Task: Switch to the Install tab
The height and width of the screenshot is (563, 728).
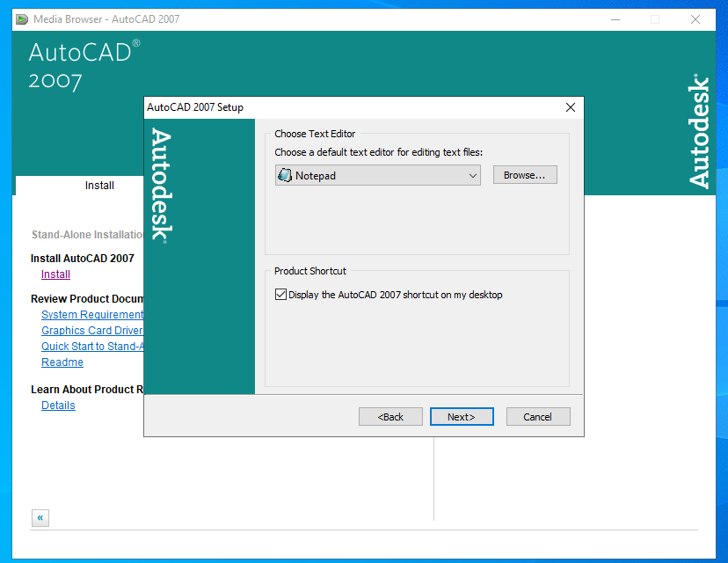Action: click(99, 186)
